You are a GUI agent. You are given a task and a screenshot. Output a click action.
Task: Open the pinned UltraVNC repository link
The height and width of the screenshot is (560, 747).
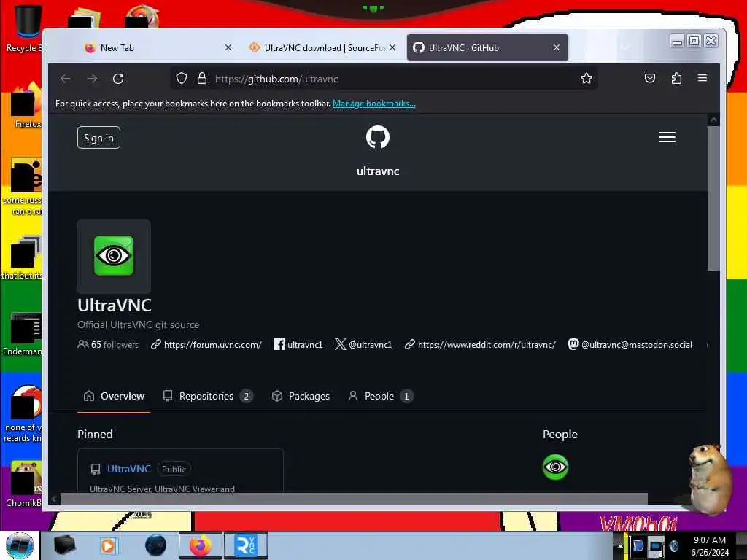(x=129, y=469)
